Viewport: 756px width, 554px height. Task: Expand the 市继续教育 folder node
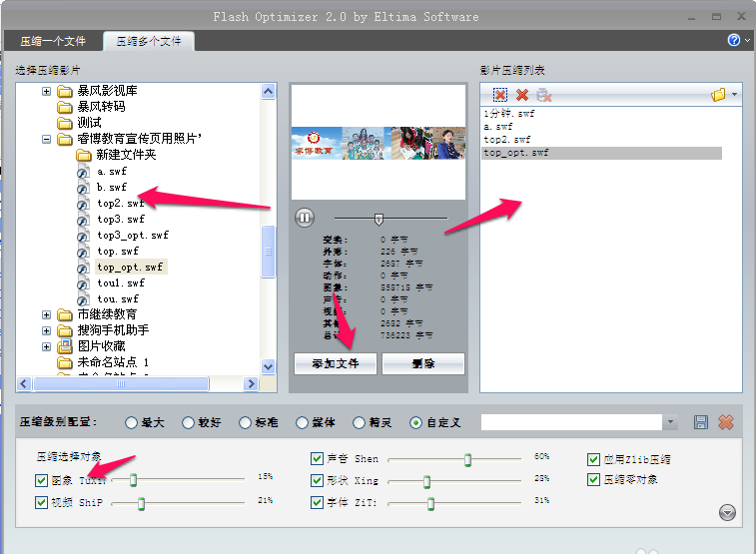pos(46,315)
